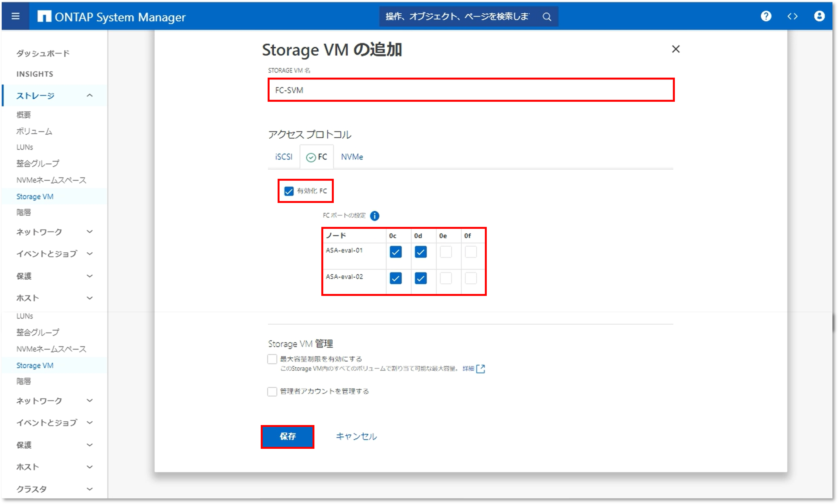The image size is (838, 504).
Task: Check 管理者アカウントを管理する option
Action: click(272, 392)
